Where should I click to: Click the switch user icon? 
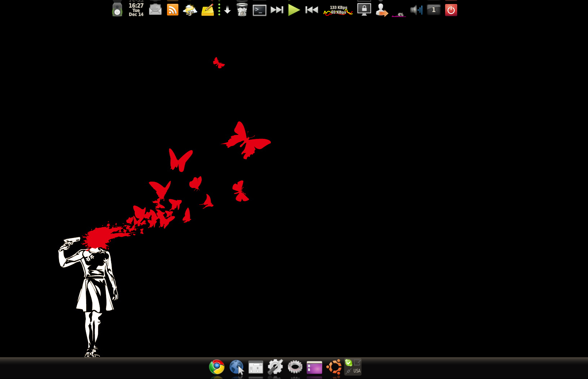pyautogui.click(x=382, y=10)
